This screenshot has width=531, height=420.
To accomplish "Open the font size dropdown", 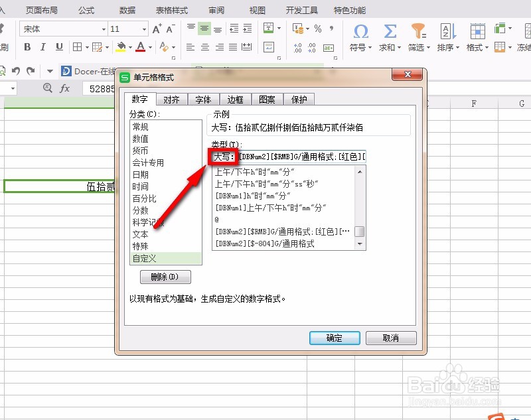I will click(144, 29).
